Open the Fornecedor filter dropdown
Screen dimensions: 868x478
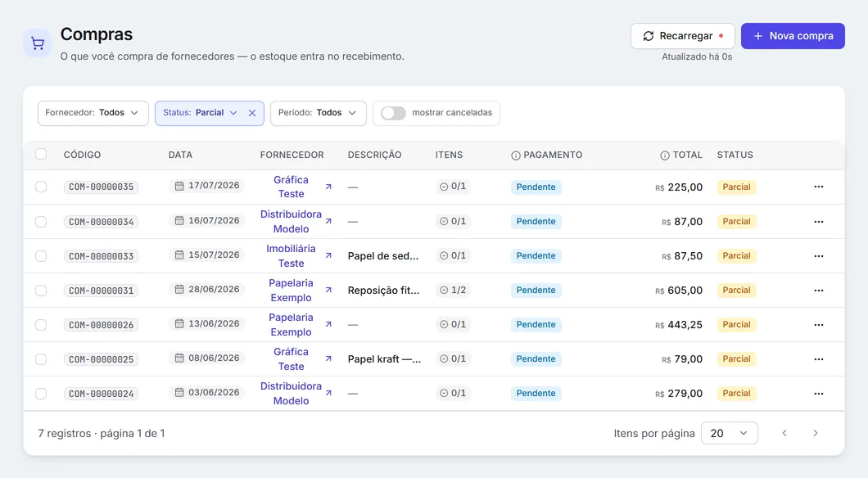point(93,113)
